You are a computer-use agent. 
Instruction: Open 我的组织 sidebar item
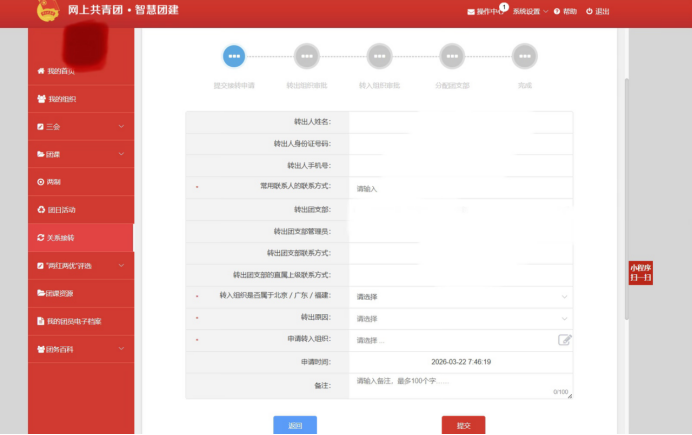(x=56, y=99)
